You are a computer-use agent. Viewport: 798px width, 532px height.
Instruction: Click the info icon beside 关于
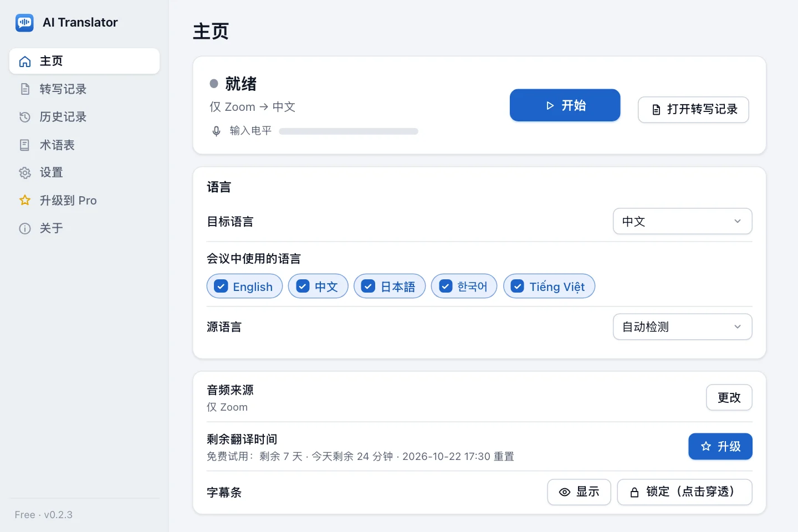[25, 228]
